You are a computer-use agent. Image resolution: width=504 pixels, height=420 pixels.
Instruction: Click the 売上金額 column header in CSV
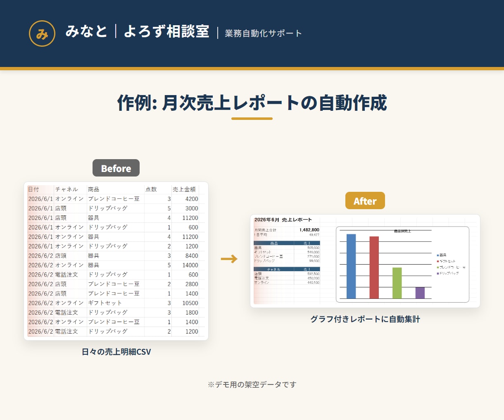[184, 189]
